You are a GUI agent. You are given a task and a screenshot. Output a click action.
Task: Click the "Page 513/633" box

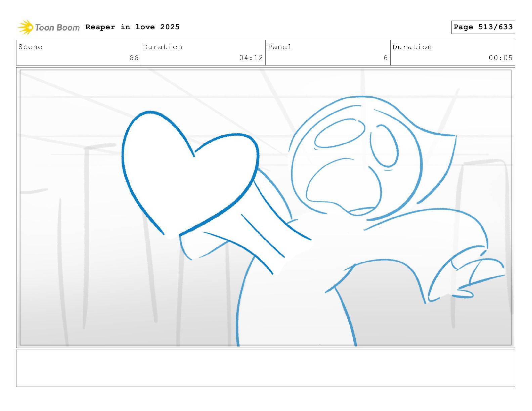click(483, 27)
